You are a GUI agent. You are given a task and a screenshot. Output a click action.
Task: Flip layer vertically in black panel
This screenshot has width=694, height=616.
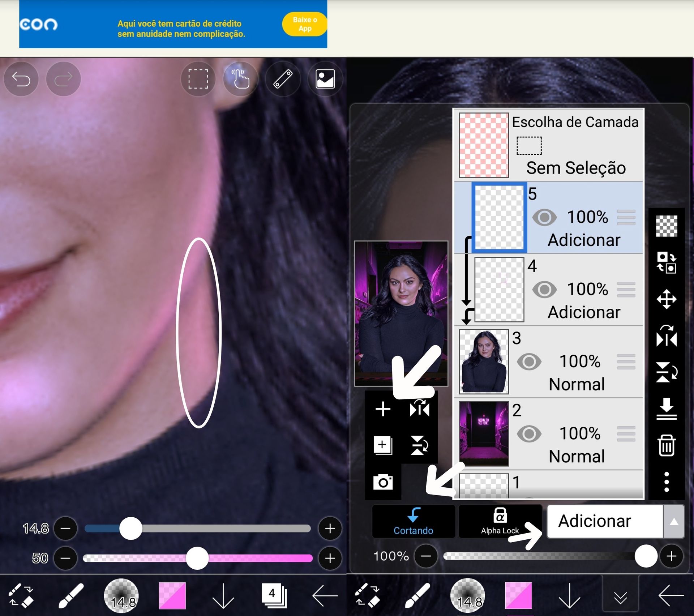[419, 445]
